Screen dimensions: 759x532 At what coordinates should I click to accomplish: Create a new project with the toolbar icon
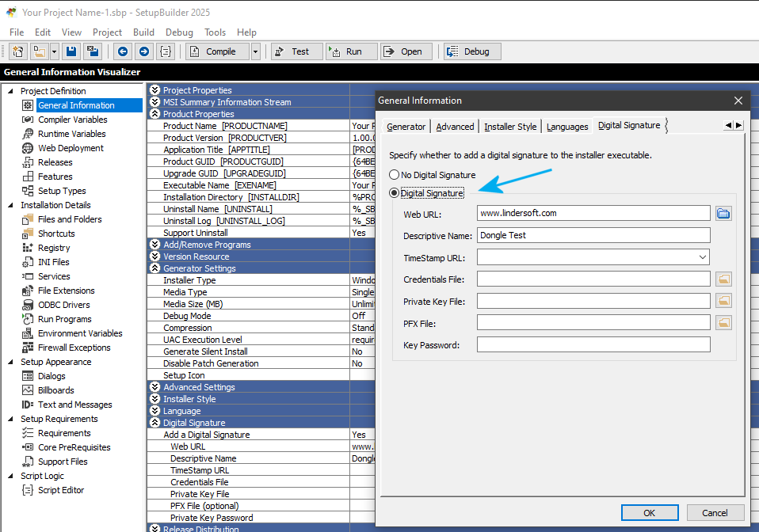(17, 51)
